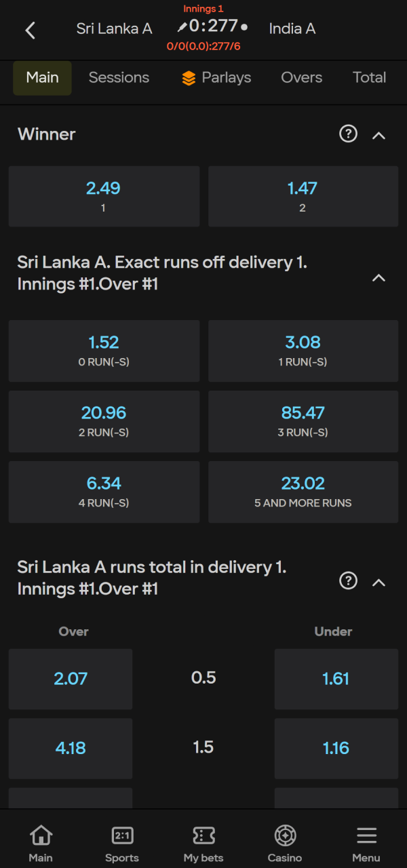Show help for runs total market
407x868 pixels.
click(x=348, y=580)
